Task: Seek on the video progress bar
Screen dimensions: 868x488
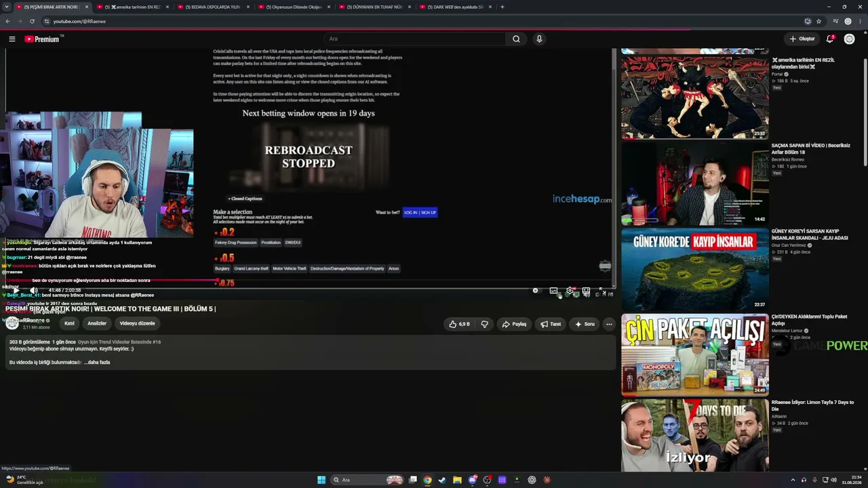Action: [x=309, y=280]
